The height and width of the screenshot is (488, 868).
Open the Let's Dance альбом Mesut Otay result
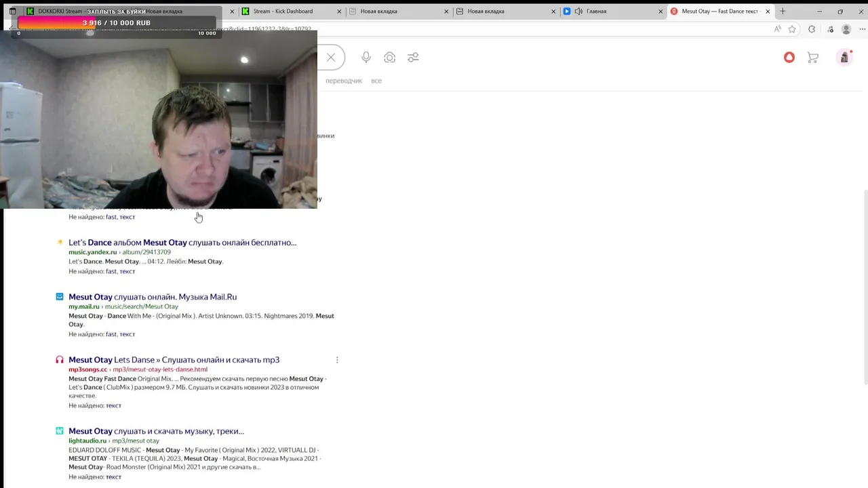point(182,242)
